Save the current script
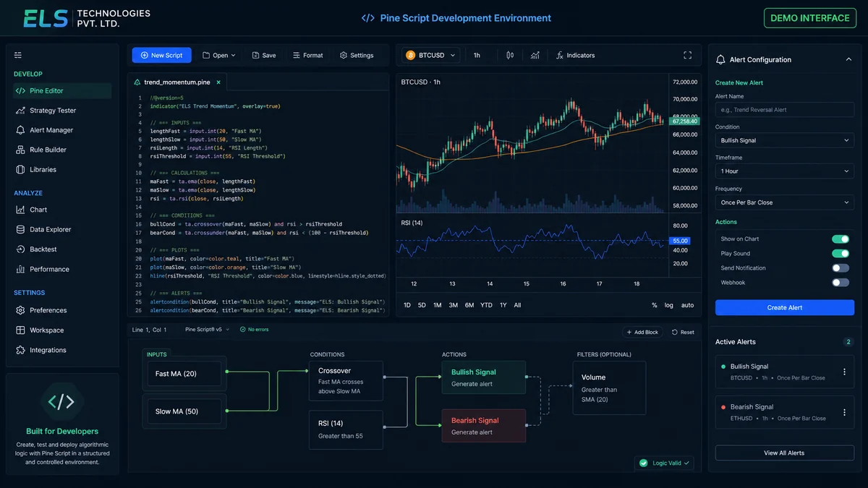The image size is (868, 488). (264, 55)
